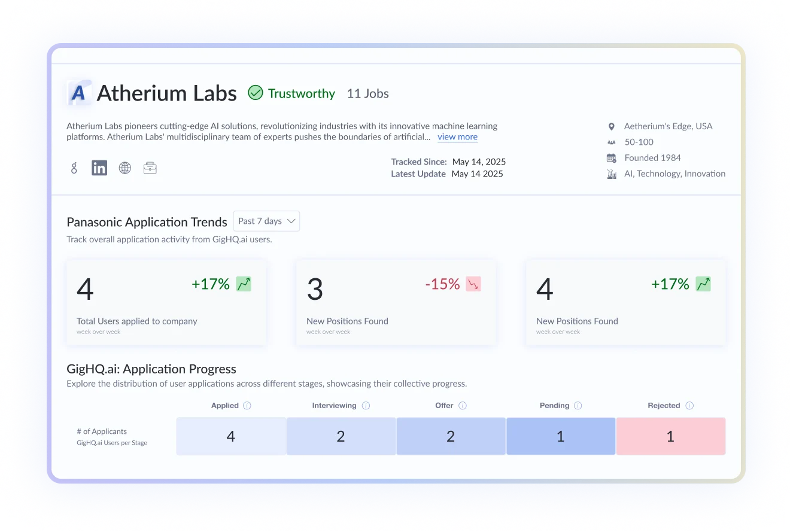Screen dimensions: 790x532
Task: Click the # of Applicants row label
Action: tap(102, 431)
